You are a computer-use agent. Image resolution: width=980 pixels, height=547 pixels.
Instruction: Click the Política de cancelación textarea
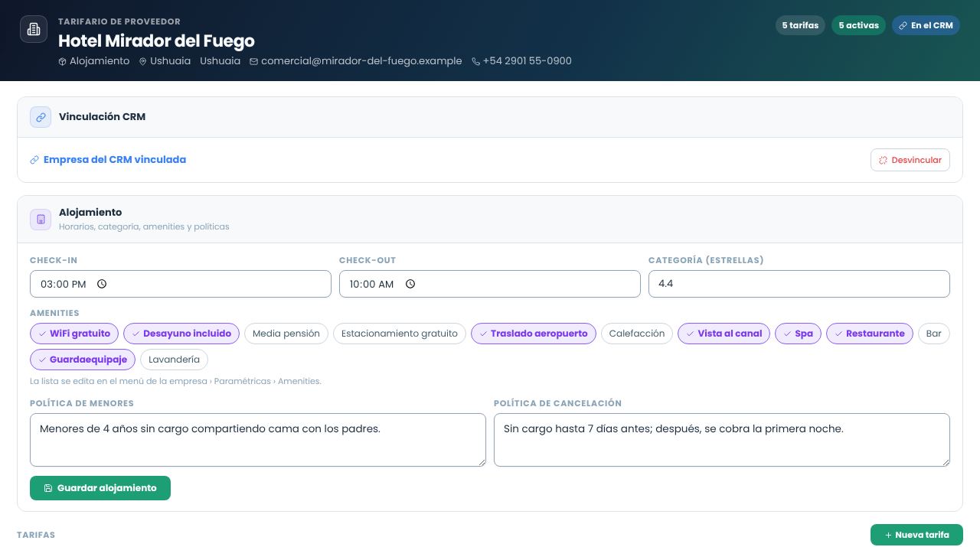click(722, 440)
